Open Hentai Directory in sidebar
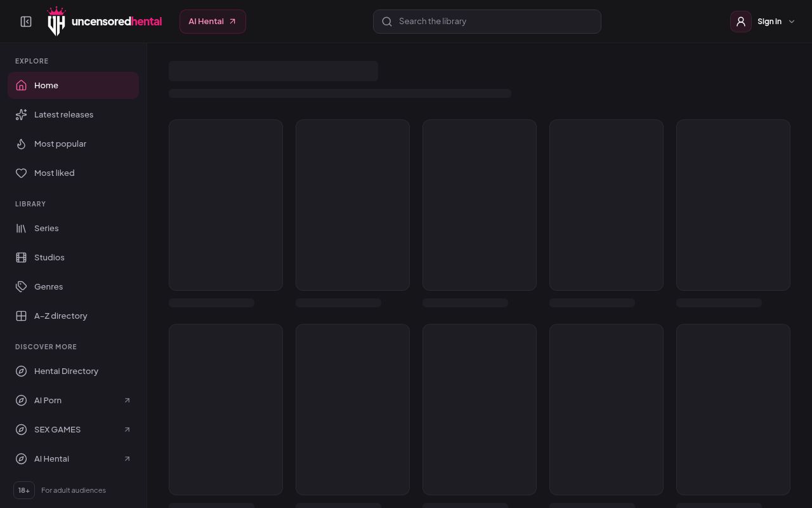 73,371
